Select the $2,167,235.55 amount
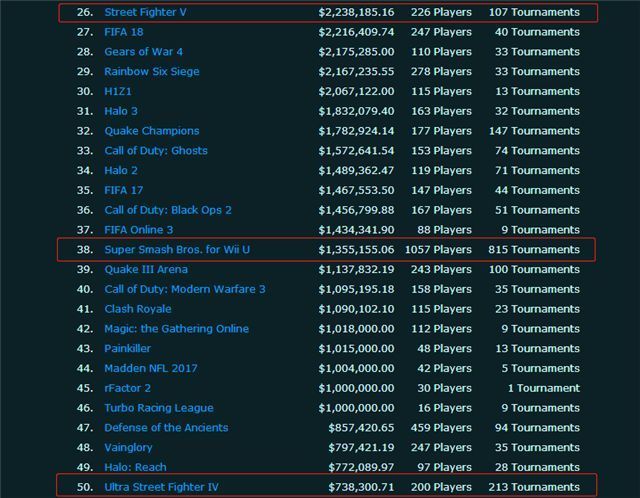The width and height of the screenshot is (640, 498). (356, 71)
